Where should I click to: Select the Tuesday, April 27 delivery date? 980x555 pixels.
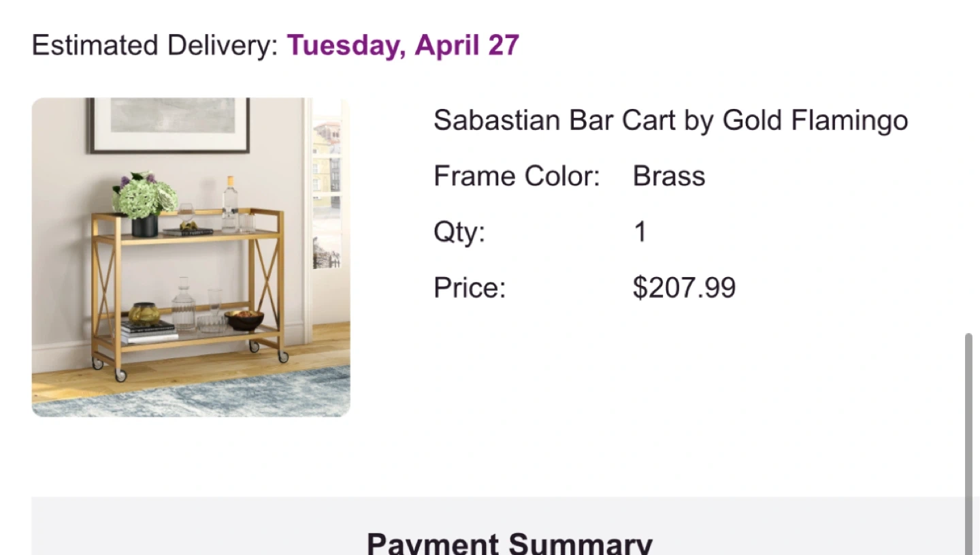(403, 46)
